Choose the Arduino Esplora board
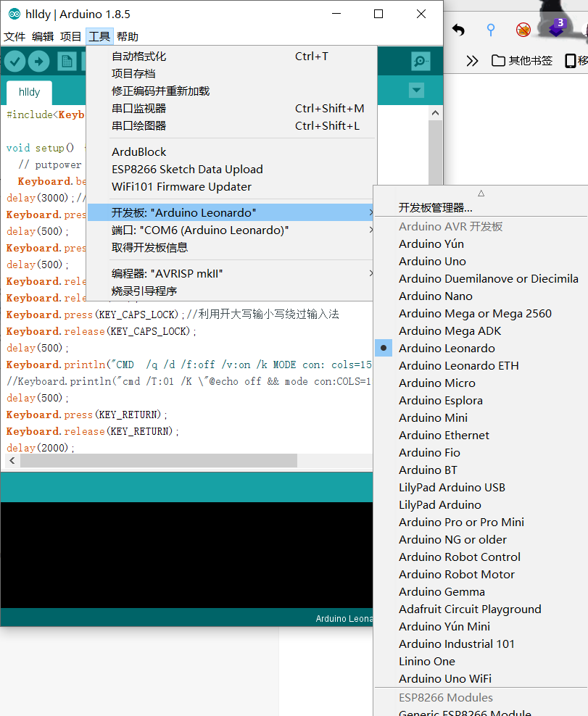 (481, 400)
